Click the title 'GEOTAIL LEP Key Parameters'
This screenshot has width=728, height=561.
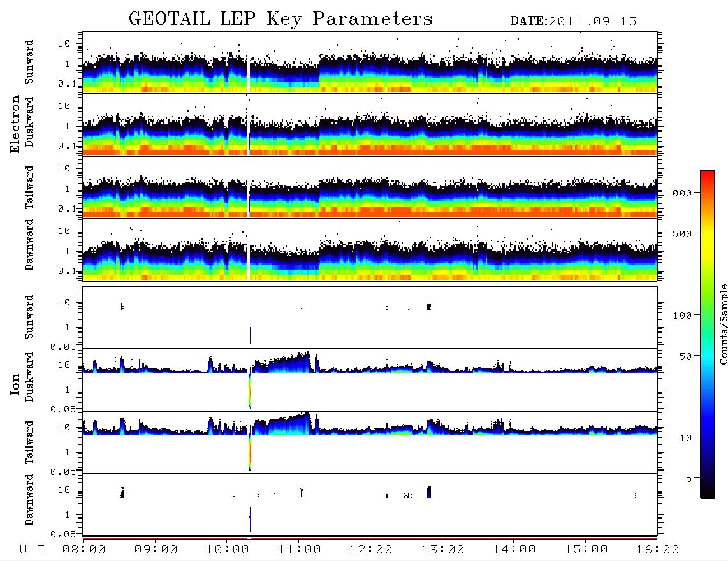coord(280,19)
